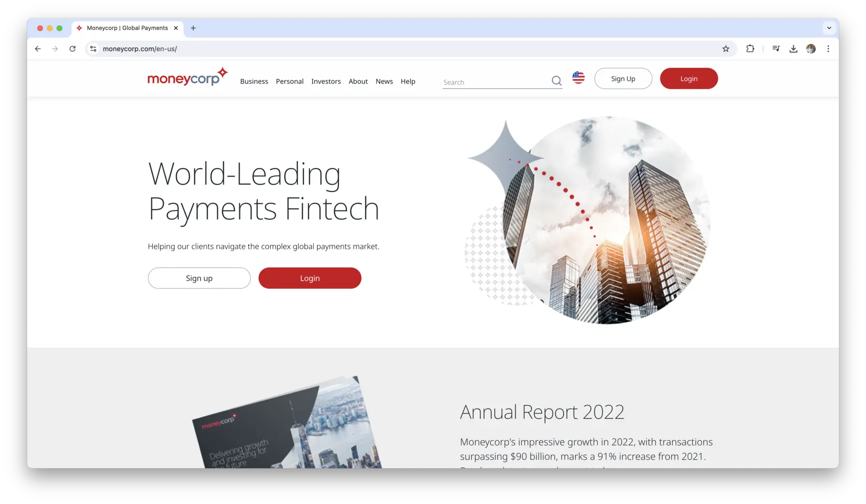The height and width of the screenshot is (504, 866).
Task: Open the browser extensions puzzle icon
Action: click(750, 49)
